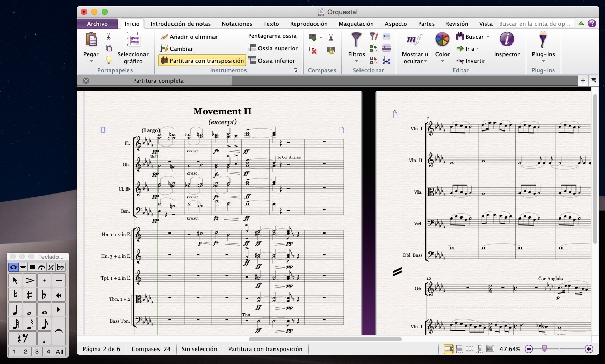Open the add bar dropdown arrow

point(321,38)
